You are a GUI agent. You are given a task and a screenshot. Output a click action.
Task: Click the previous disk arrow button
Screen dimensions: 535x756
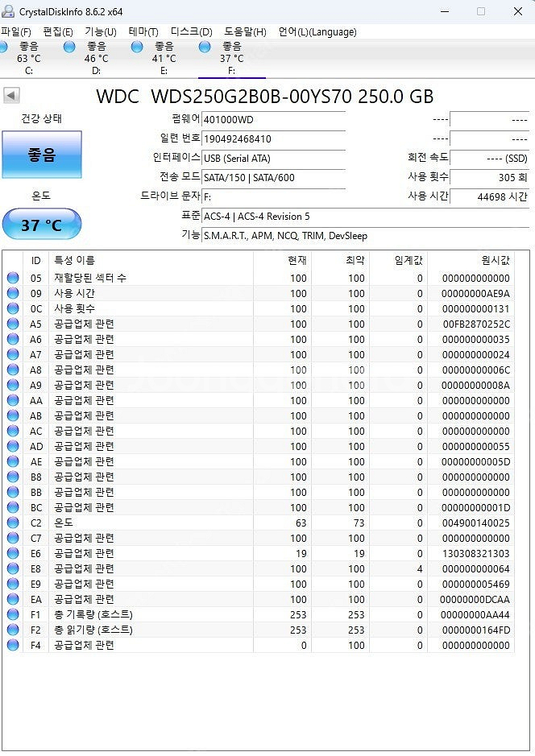point(11,95)
